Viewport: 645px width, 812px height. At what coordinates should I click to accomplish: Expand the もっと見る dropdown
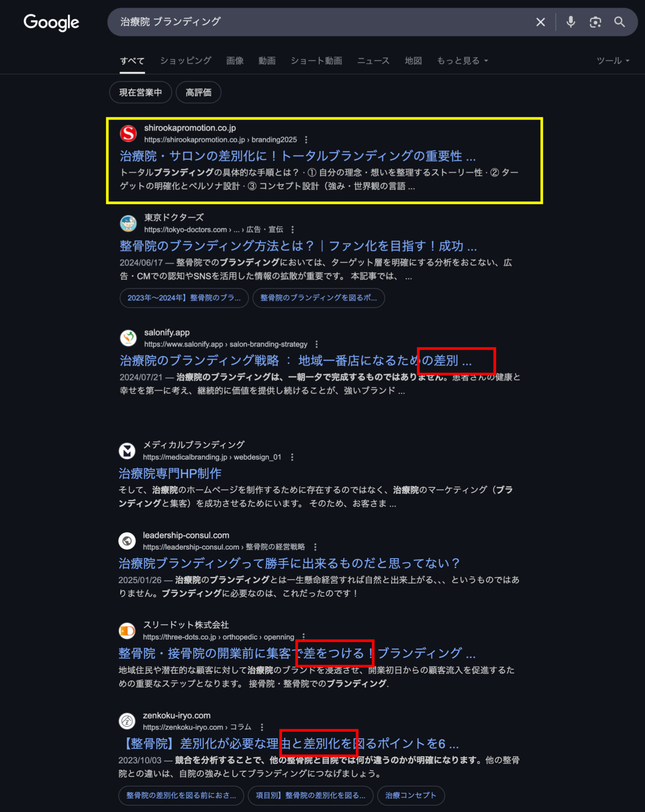(x=463, y=60)
